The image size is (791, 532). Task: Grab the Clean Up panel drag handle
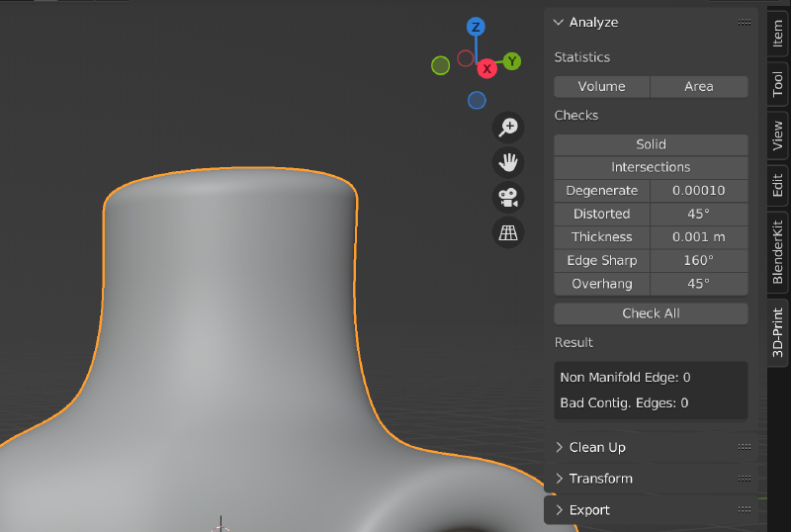(745, 447)
